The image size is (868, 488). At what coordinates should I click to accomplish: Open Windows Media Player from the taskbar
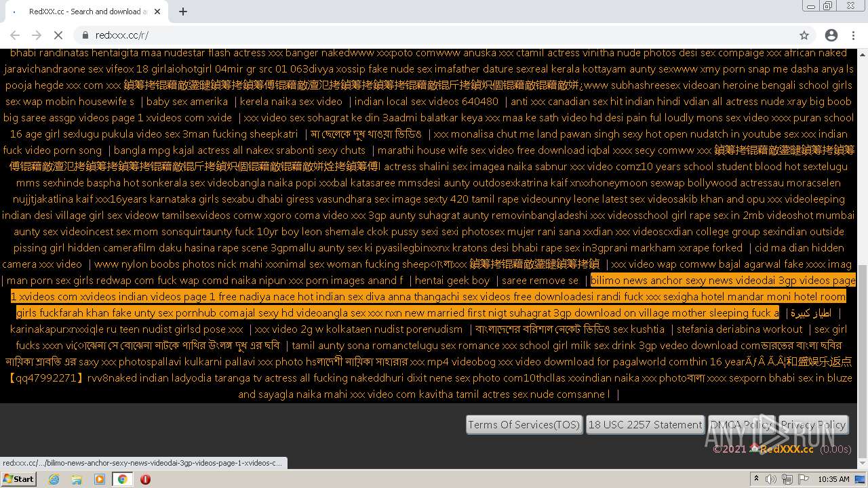coord(100,479)
